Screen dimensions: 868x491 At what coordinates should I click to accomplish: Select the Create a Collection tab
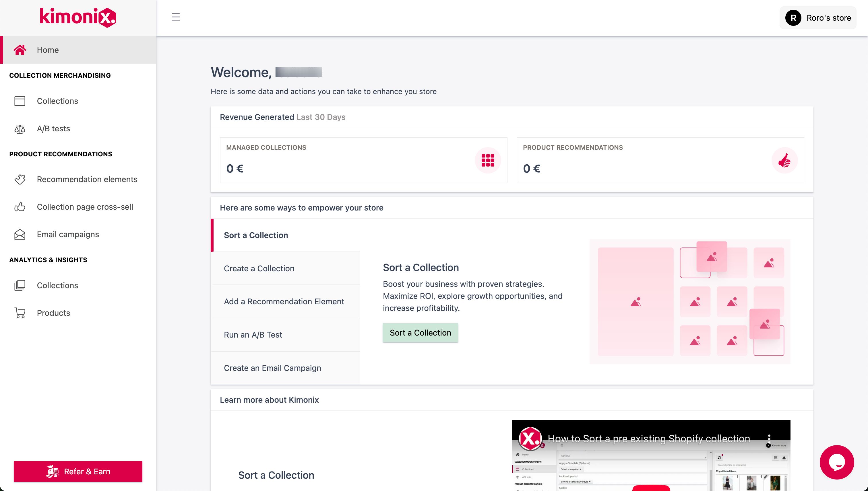pyautogui.click(x=259, y=268)
